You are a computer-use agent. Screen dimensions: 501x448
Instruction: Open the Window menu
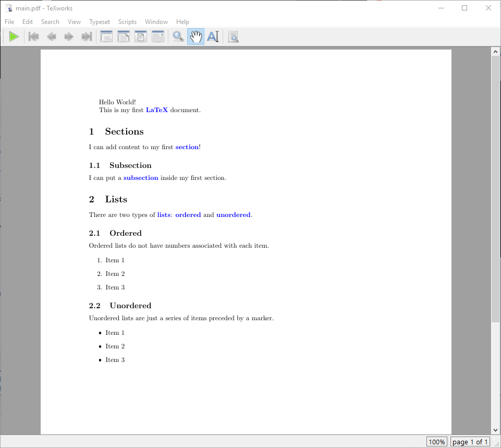(156, 22)
